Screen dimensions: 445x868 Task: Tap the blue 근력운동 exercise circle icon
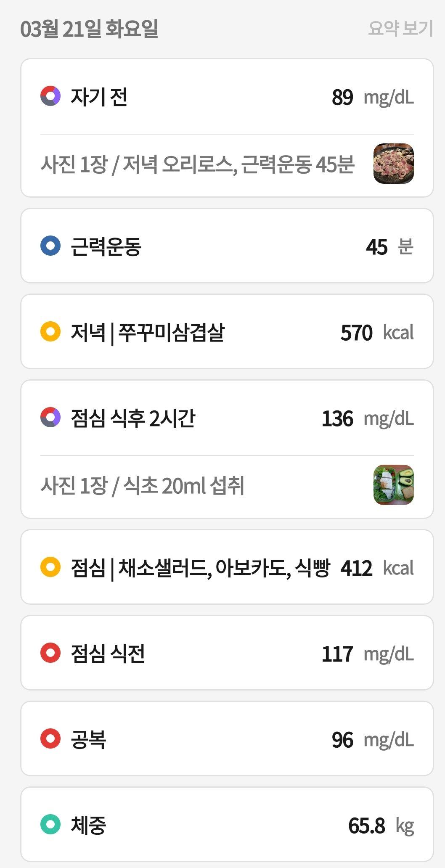tap(50, 246)
